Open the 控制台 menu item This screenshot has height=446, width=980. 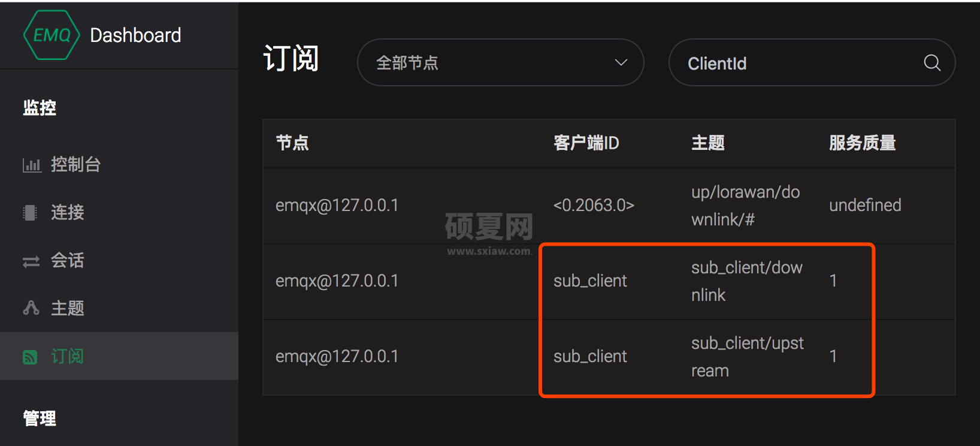click(119, 164)
